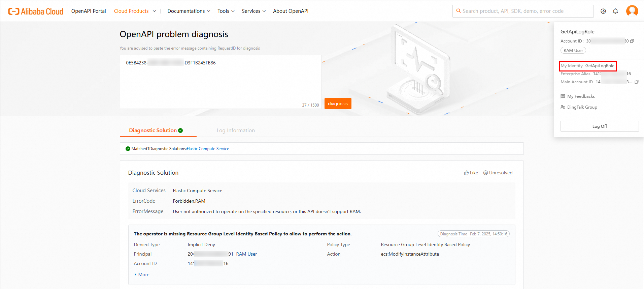Copy the Account ID with the copy icon
Image resolution: width=644 pixels, height=289 pixels.
click(632, 41)
